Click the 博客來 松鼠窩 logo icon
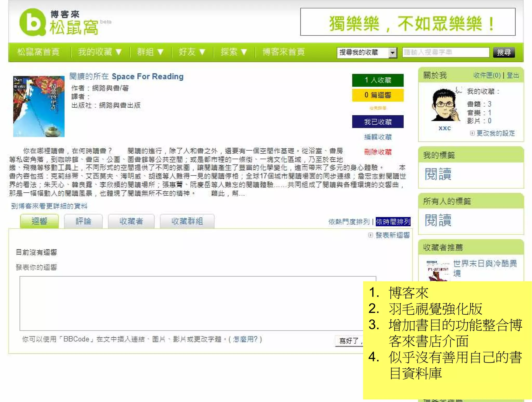 pyautogui.click(x=33, y=22)
